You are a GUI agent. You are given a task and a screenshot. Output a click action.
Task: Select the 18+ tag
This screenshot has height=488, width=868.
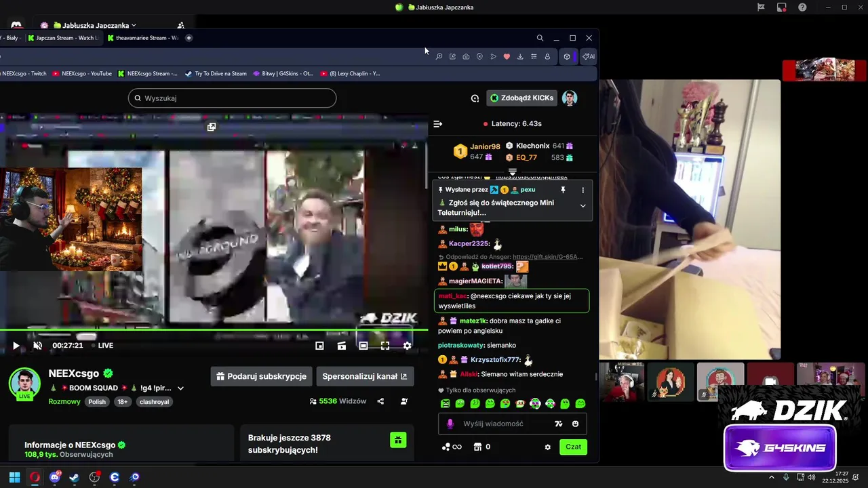click(x=122, y=402)
